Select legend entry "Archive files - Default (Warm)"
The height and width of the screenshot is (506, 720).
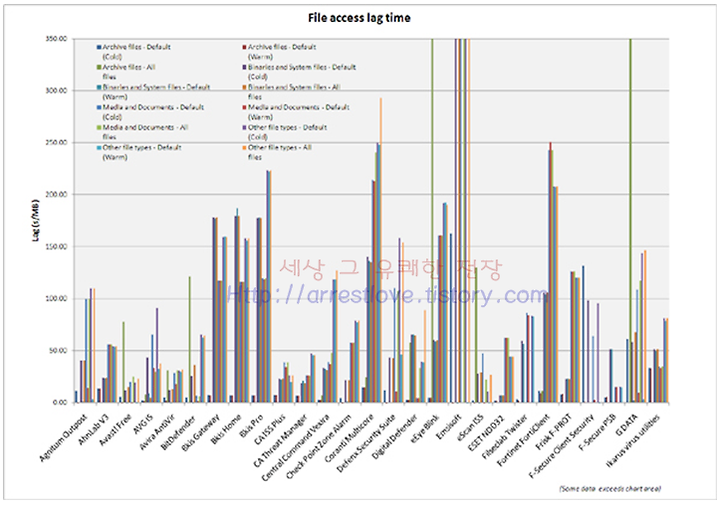pos(279,52)
